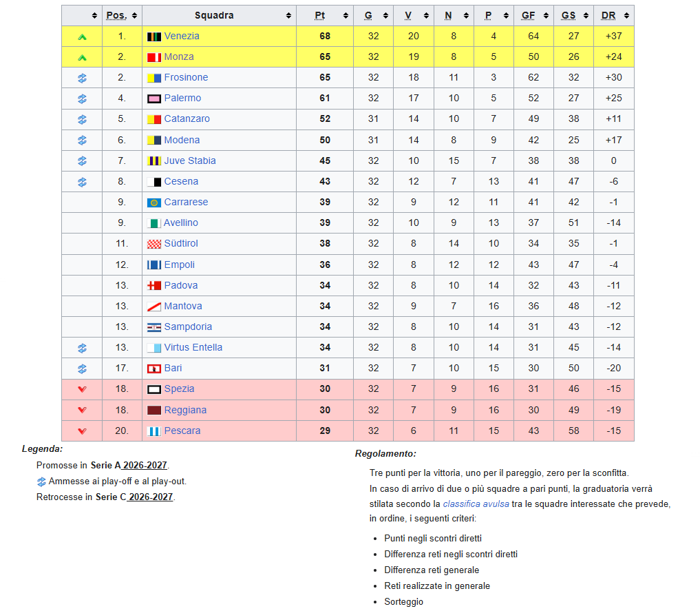Open the Reggiana team link
Viewport: 700px width, 611px height.
click(185, 410)
